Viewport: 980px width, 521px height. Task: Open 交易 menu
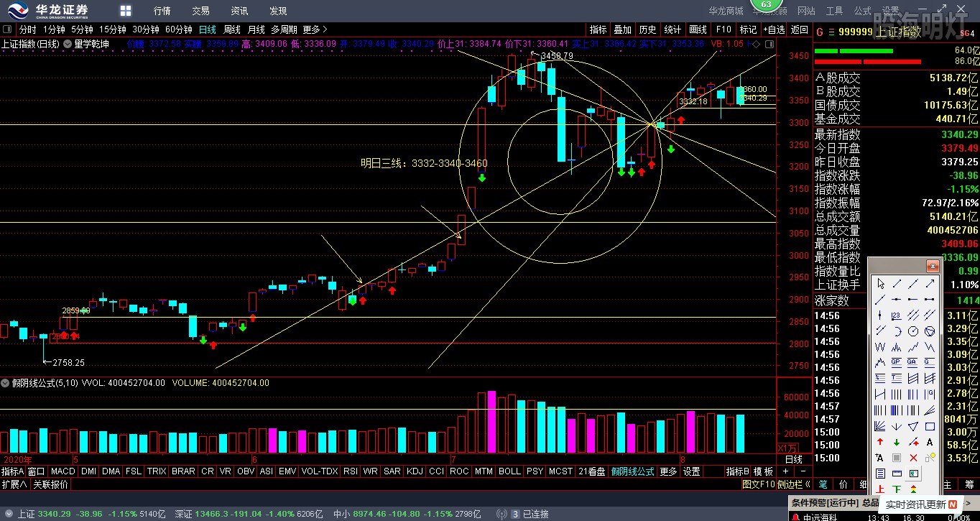[201, 11]
